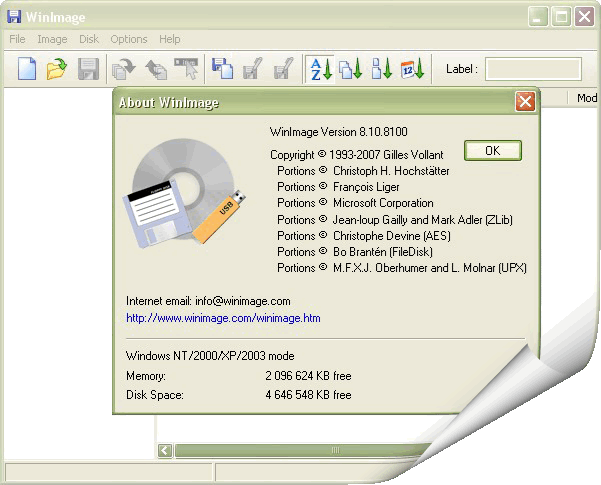Click the horizontal scrollbar left arrow
This screenshot has height=485, width=601.
click(165, 450)
